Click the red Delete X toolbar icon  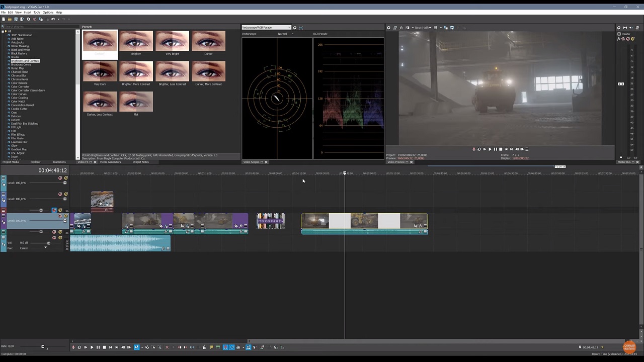point(167,347)
